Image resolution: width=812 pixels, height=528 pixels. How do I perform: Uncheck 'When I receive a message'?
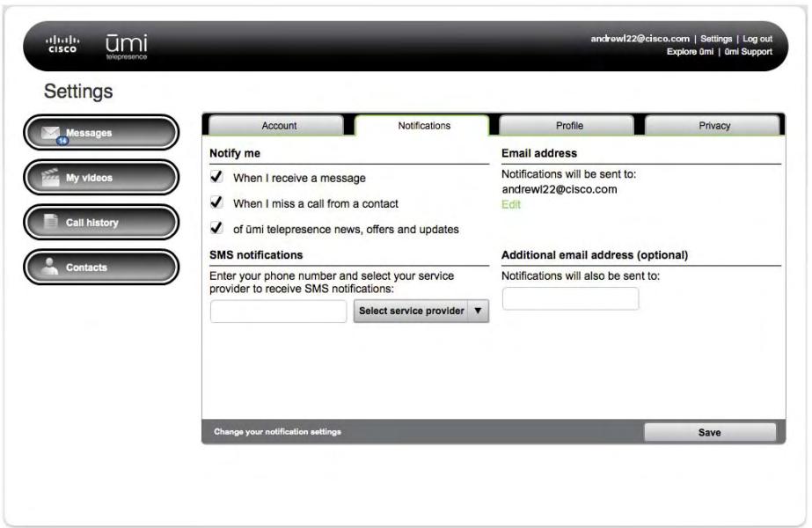tap(216, 177)
